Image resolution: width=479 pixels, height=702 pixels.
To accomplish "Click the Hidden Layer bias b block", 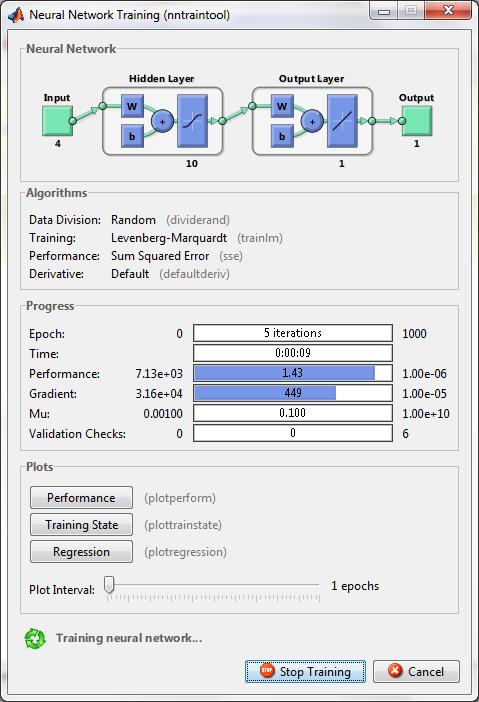I will point(132,136).
